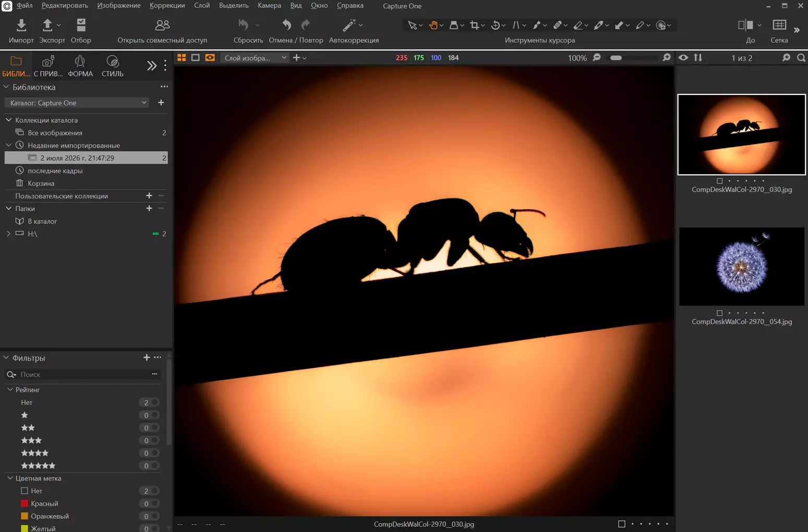Toggle the Сетка grid overlay
This screenshot has width=808, height=532.
779,25
